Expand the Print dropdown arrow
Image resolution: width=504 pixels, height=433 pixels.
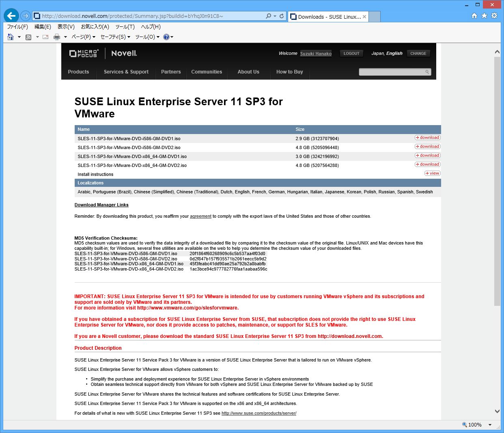(65, 37)
